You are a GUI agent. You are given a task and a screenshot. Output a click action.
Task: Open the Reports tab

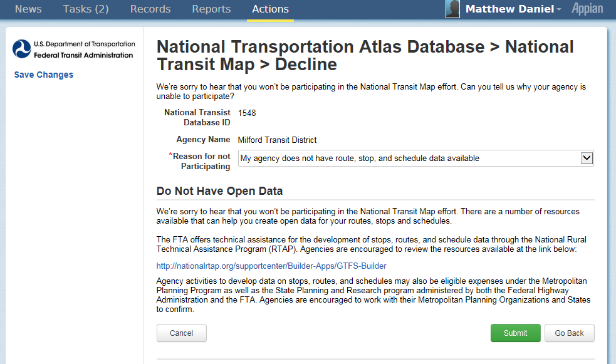pos(211,9)
